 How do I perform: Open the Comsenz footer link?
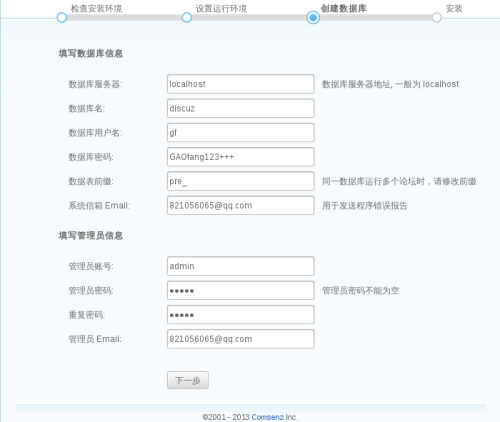tap(267, 417)
